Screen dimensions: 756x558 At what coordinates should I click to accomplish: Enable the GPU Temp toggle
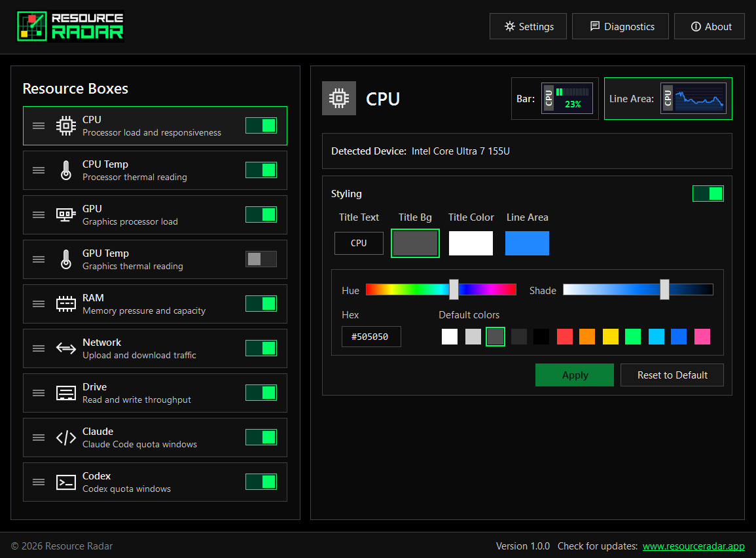point(261,259)
